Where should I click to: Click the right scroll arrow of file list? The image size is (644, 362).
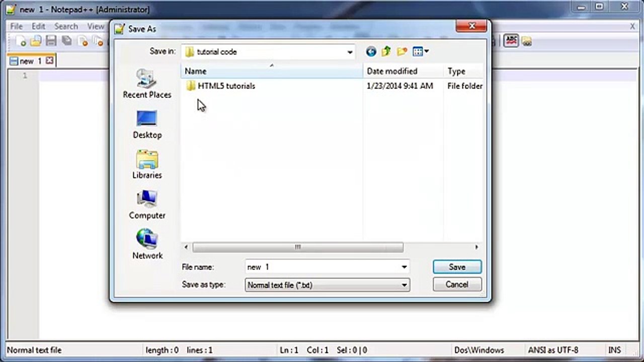pos(476,247)
